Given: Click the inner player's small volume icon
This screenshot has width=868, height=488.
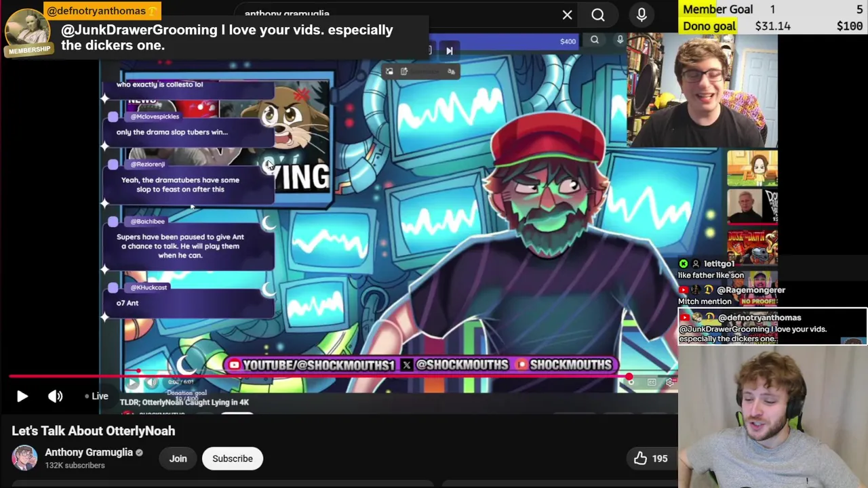Looking at the screenshot, I should (151, 383).
